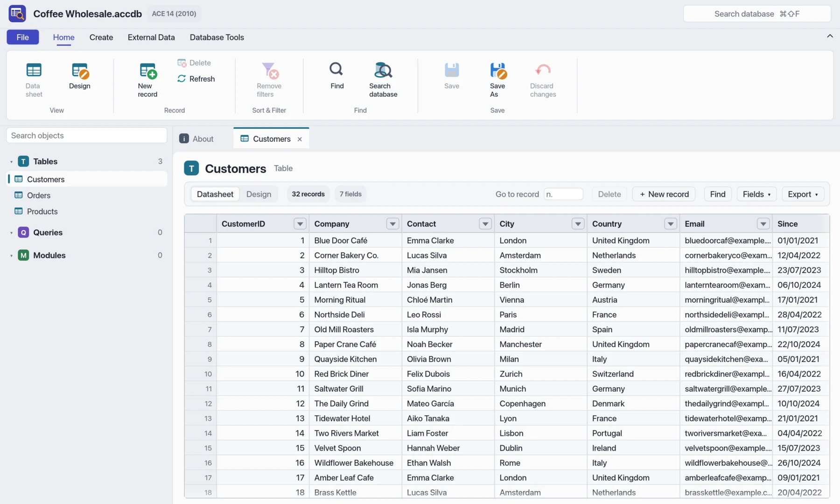Click the File button
The width and height of the screenshot is (840, 504).
click(23, 37)
